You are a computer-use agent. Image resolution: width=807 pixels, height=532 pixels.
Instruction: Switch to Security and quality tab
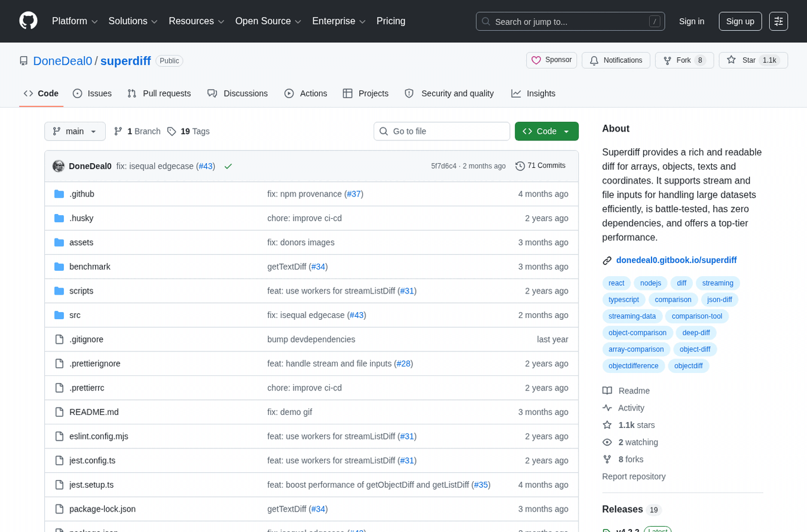(x=449, y=93)
